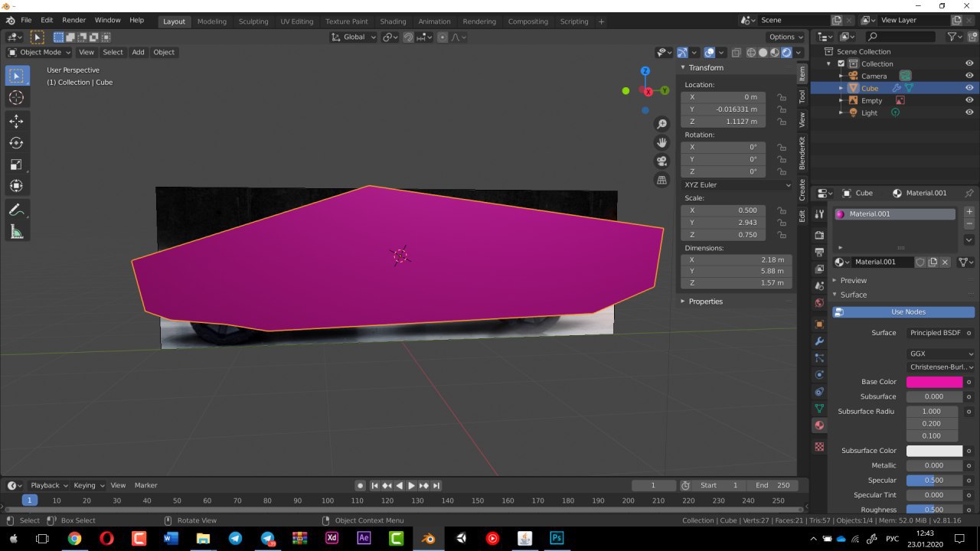Viewport: 980px width, 551px height.
Task: Click the pink Base Color swatch
Action: click(x=934, y=382)
